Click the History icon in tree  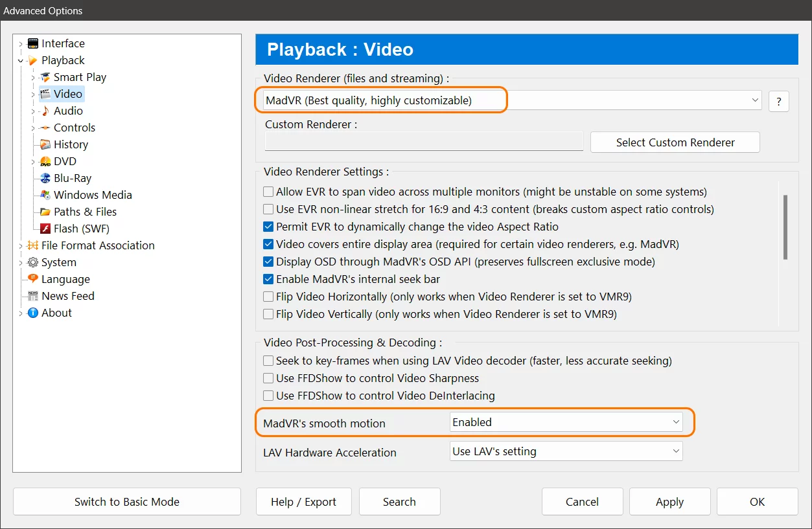pos(45,144)
